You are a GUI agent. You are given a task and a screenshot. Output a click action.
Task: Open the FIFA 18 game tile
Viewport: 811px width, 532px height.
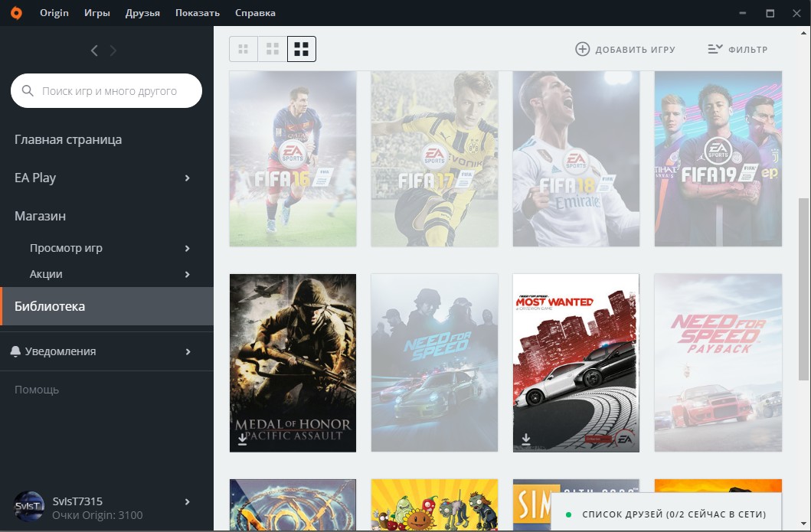(x=576, y=158)
